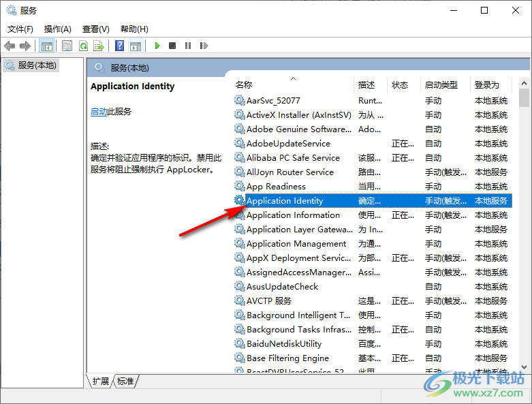Image resolution: width=532 pixels, height=404 pixels.
Task: Click the Export List toolbar icon
Action: [99, 46]
